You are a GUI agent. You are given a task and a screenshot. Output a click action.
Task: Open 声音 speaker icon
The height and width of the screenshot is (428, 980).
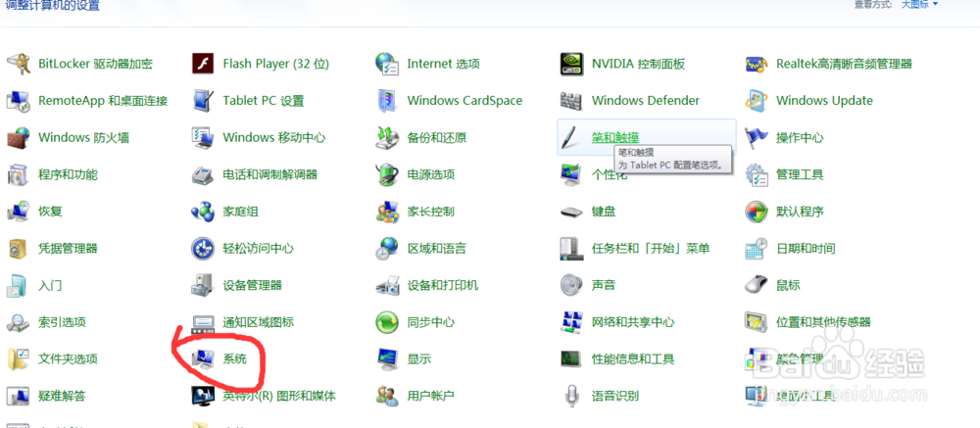pyautogui.click(x=571, y=285)
